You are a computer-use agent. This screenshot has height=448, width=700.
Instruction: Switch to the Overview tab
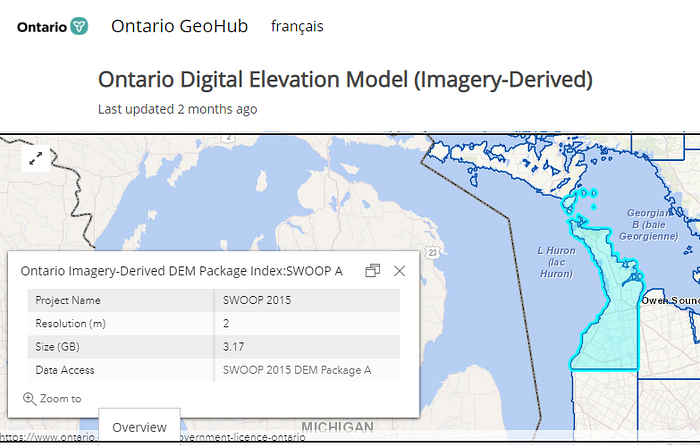(139, 427)
